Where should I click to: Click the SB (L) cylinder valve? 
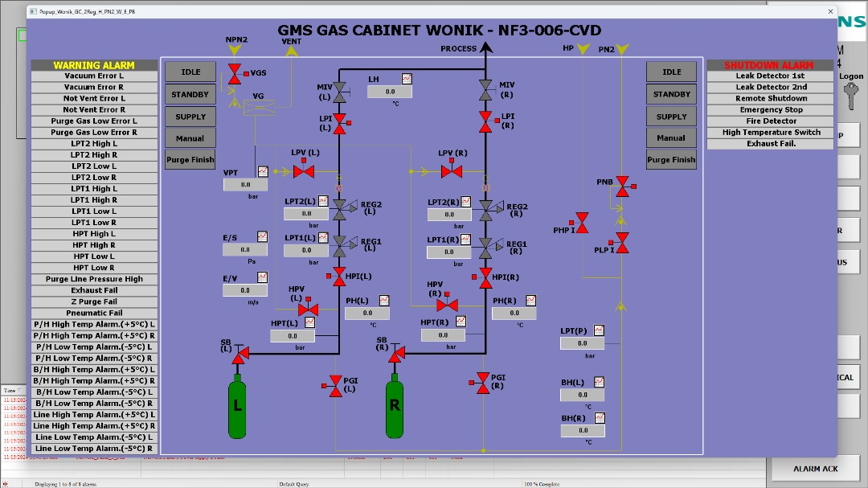240,354
